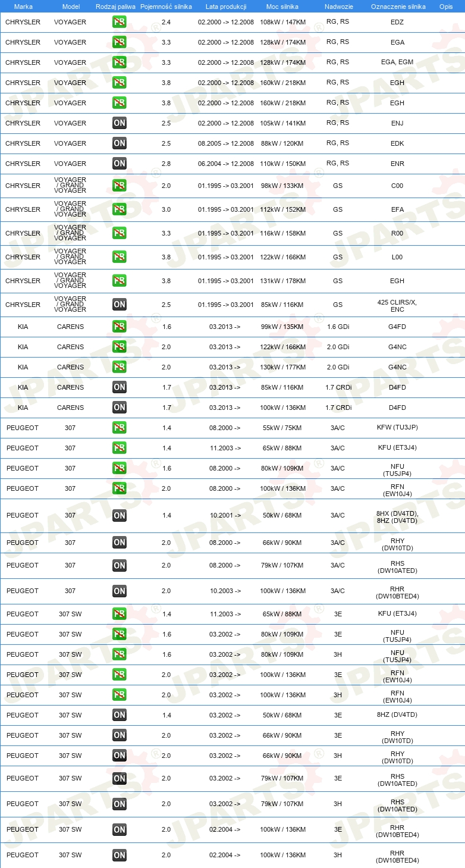Click the petrol icon in the 307 SW KFU (ET3J4) row
Viewport: 465px width, 868px height.
click(x=120, y=614)
